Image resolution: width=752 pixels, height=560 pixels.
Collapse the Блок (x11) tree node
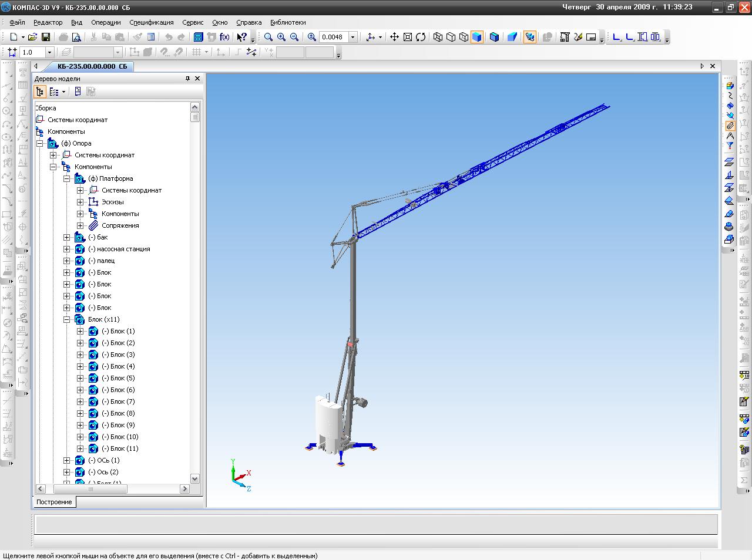67,319
